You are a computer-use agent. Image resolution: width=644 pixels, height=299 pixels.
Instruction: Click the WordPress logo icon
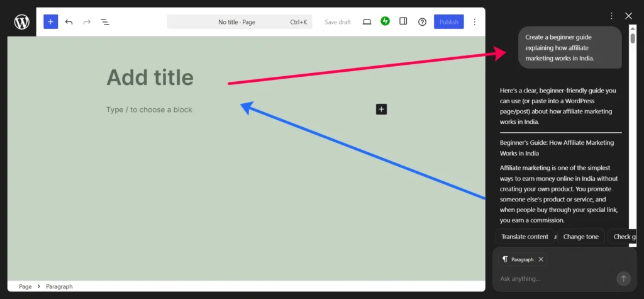(22, 22)
